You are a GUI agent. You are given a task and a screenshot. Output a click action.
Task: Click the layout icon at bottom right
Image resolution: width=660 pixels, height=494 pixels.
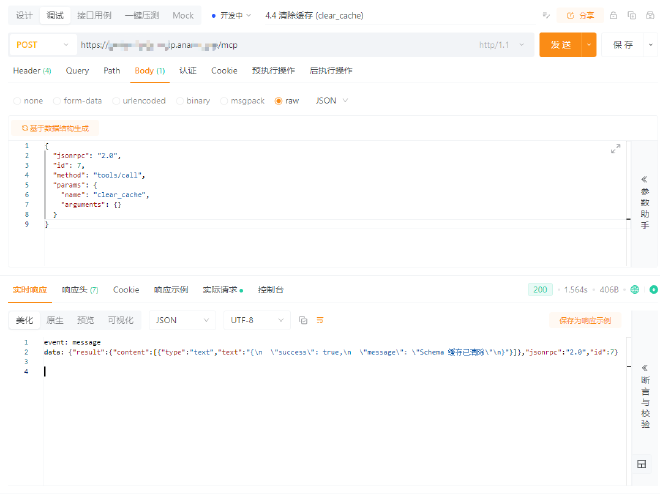pyautogui.click(x=641, y=464)
